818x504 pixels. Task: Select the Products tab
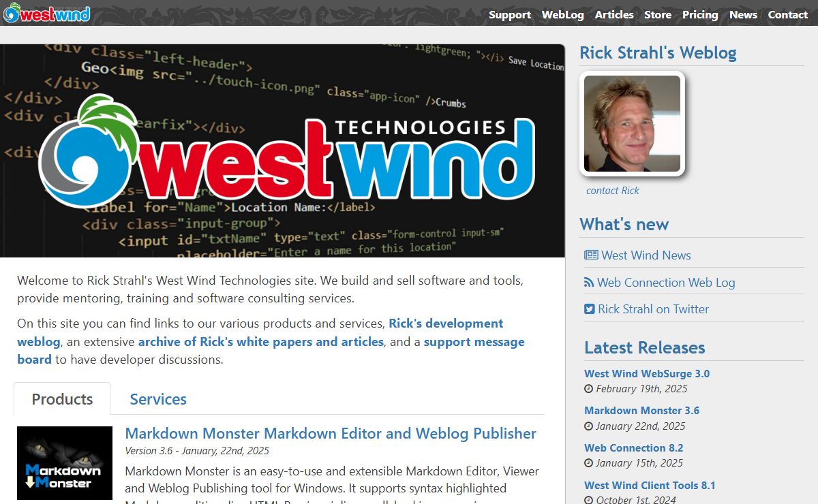point(62,398)
